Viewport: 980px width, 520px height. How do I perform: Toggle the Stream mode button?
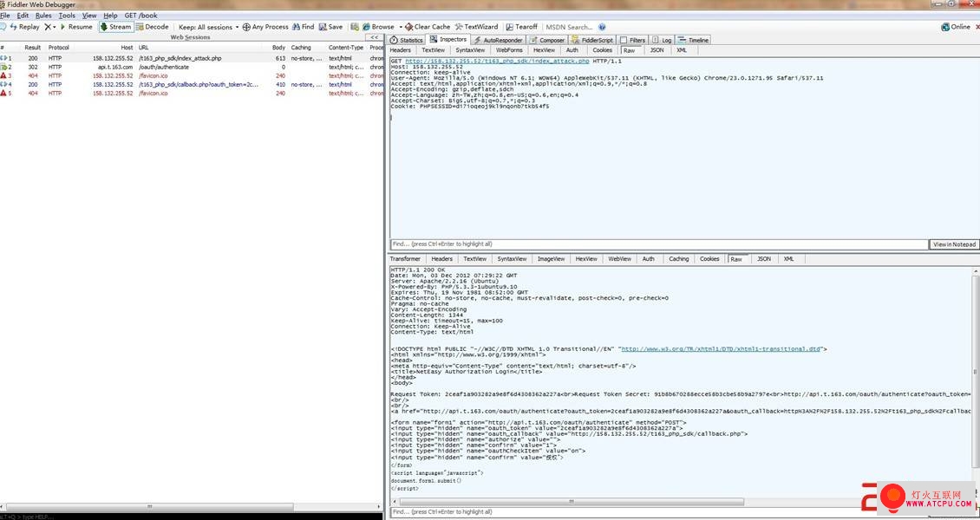point(116,27)
